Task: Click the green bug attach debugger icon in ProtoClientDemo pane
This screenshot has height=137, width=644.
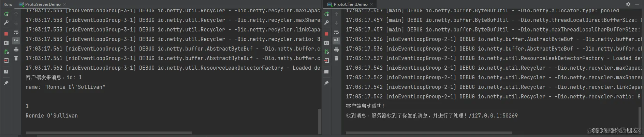Action: tap(326, 52)
